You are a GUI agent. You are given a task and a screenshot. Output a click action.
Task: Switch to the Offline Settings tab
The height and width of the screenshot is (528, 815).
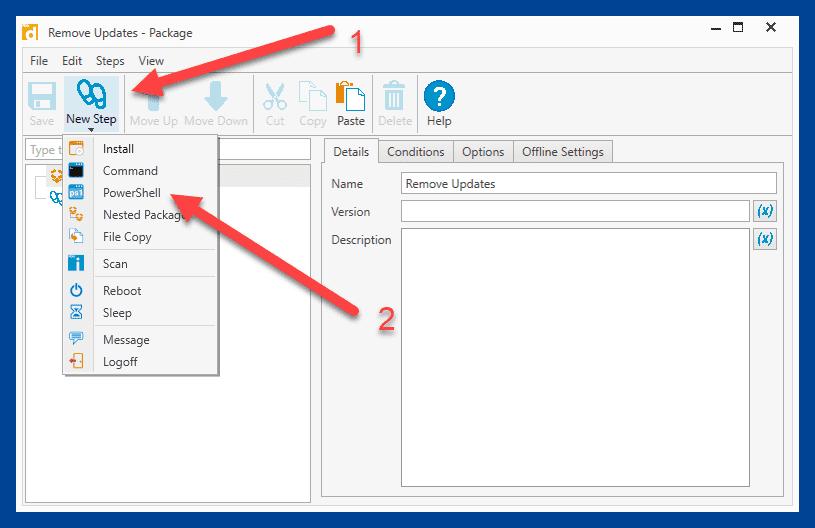[563, 152]
